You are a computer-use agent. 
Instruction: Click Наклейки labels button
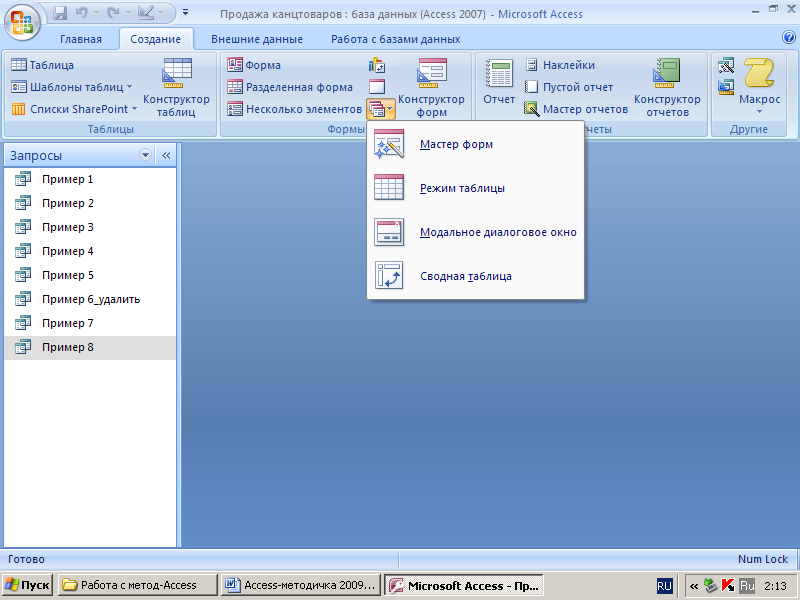coord(560,65)
